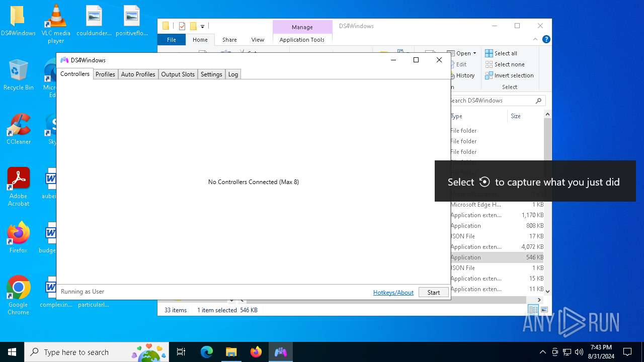Viewport: 644px width, 362px height.
Task: Open the Recycle Bin desktop icon
Action: (18, 74)
